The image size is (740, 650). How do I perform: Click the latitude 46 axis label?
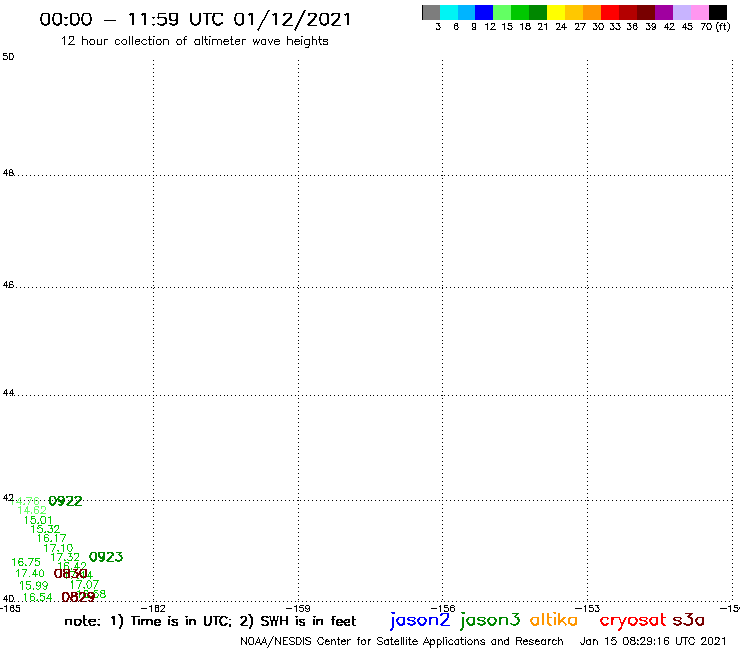8,285
